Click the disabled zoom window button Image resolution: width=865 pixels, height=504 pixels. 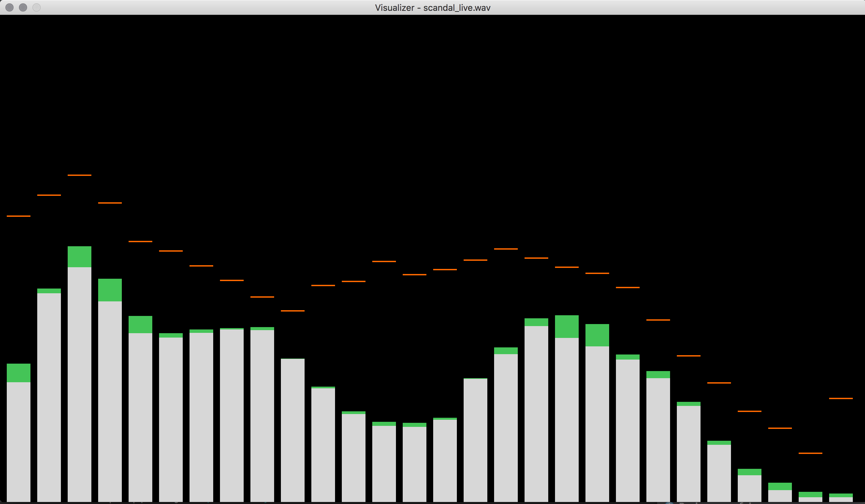tap(37, 7)
